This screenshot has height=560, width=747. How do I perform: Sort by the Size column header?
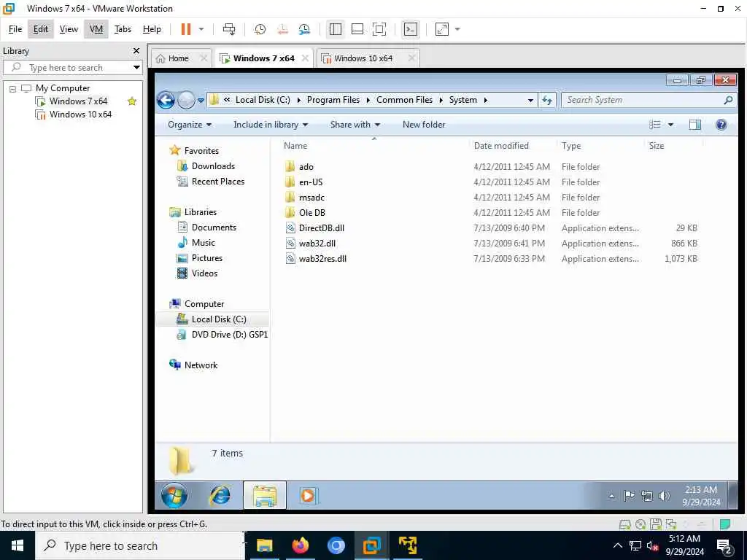click(x=657, y=146)
